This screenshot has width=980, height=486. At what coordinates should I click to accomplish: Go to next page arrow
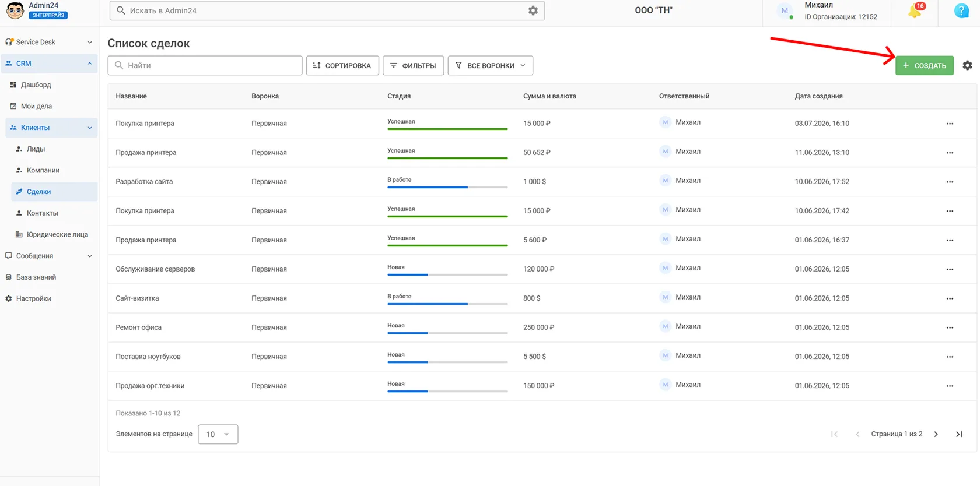pos(936,434)
